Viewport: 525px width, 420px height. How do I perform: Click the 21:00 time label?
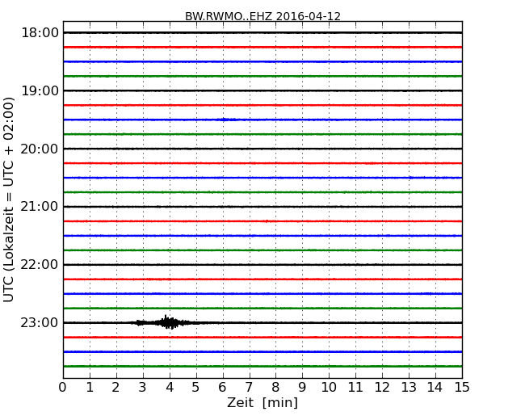click(x=40, y=207)
